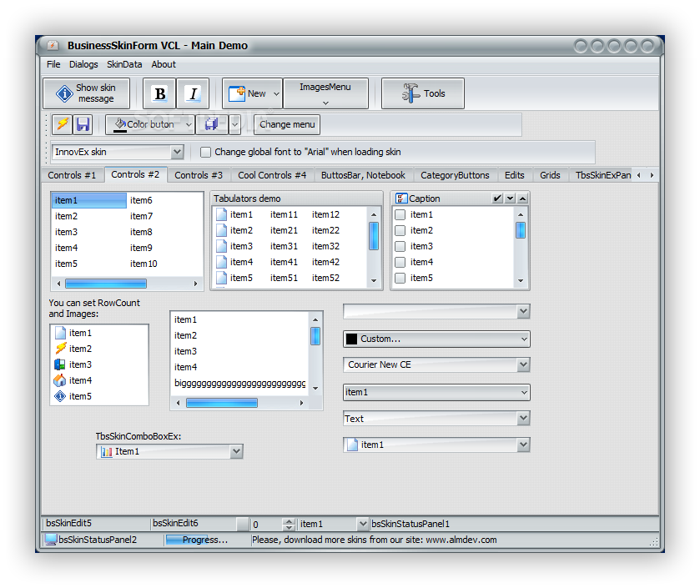
Task: Click the Change menu button
Action: 287,124
